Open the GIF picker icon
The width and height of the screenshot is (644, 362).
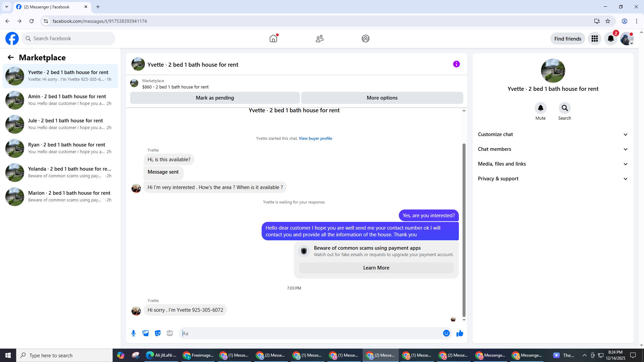pos(170,333)
